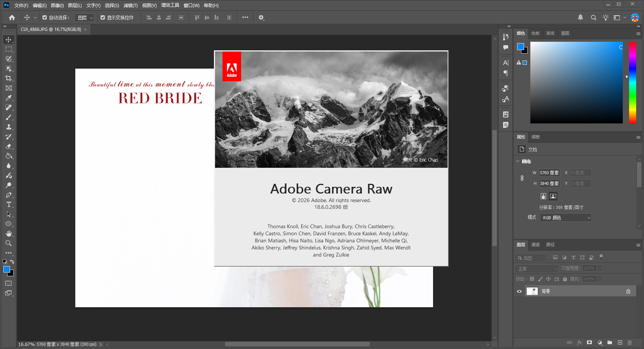Select the Crop tool
644x349 pixels.
click(x=9, y=78)
